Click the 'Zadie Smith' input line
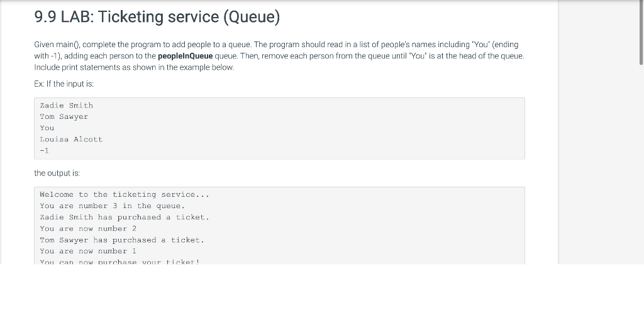 coord(66,106)
